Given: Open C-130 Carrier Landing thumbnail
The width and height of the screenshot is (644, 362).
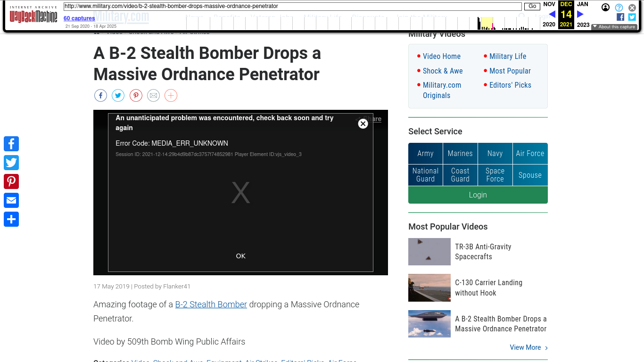Looking at the screenshot, I should [429, 288].
